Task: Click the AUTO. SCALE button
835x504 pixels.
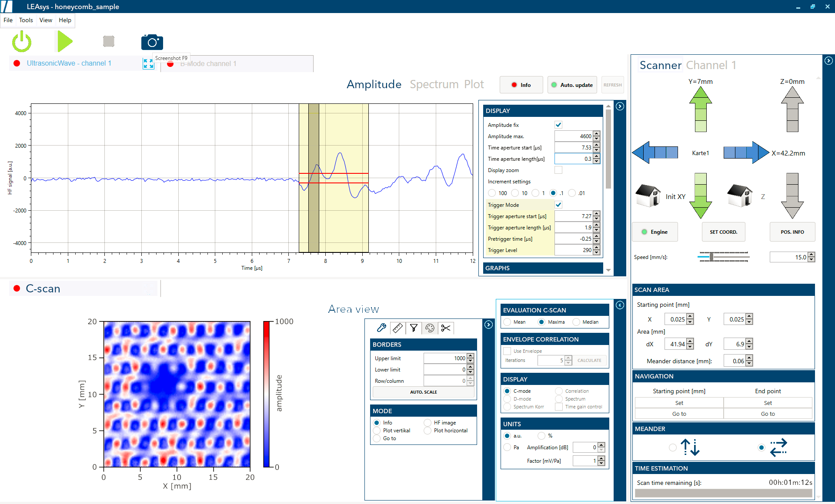Action: point(423,392)
